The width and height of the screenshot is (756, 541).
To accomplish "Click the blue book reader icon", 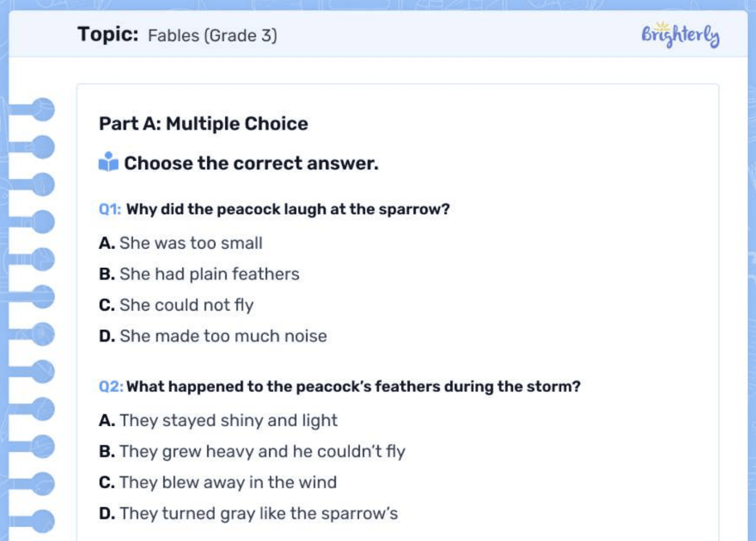I will [108, 162].
